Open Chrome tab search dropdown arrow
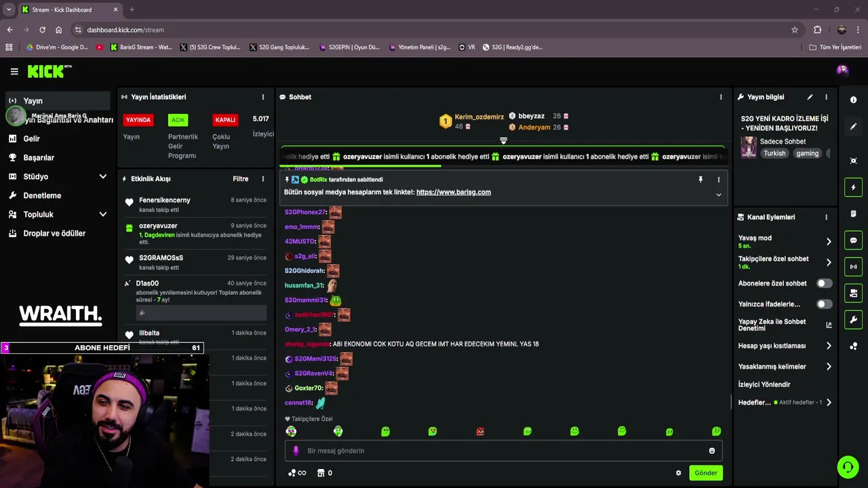The image size is (868, 488). coord(9,9)
